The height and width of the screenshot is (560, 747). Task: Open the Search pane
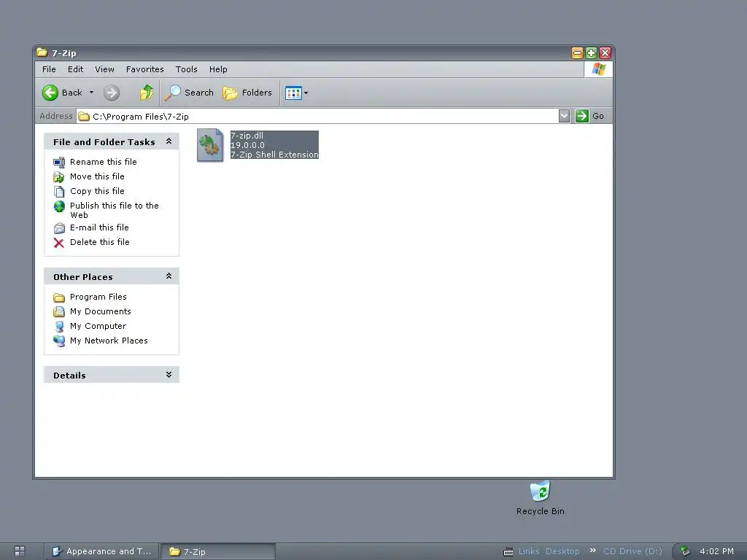189,93
